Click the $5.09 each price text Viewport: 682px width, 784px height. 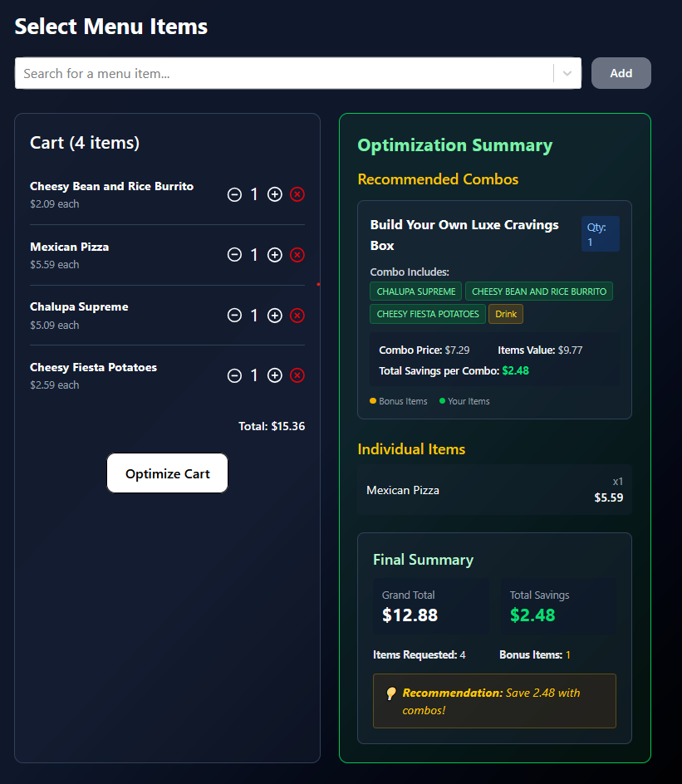coord(55,325)
